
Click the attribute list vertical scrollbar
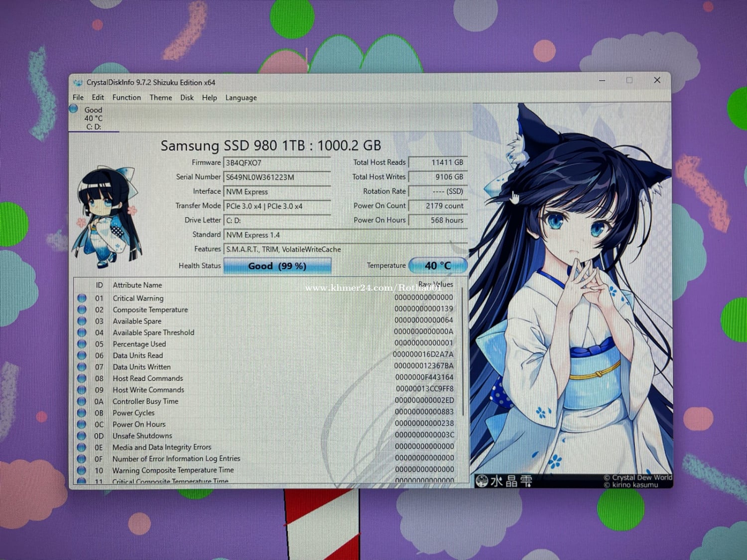[464, 348]
